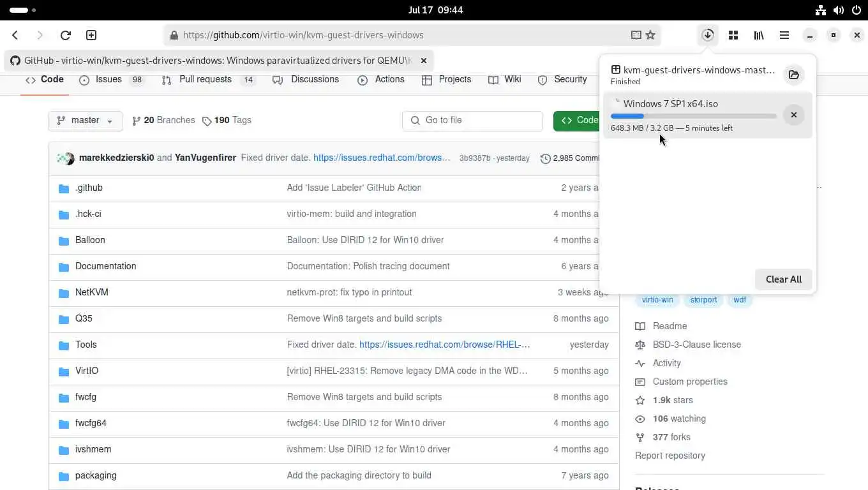View the 20 Branches link

[163, 121]
